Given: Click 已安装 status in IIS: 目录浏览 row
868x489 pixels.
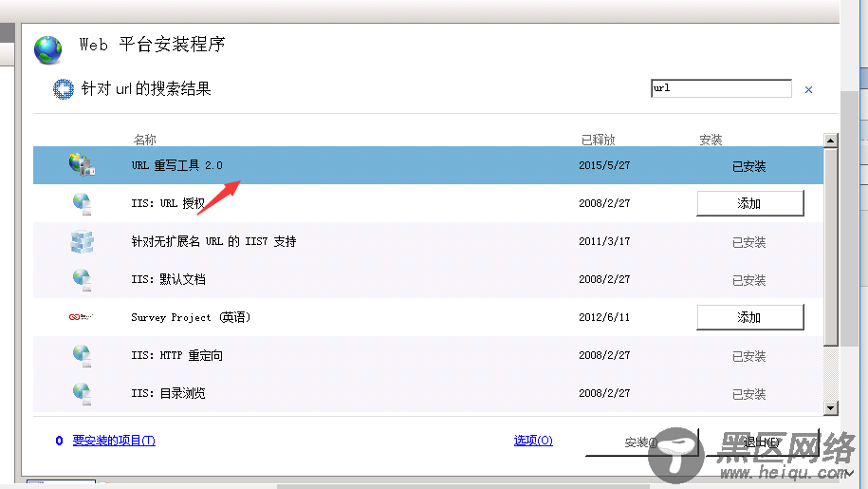Looking at the screenshot, I should pos(749,394).
